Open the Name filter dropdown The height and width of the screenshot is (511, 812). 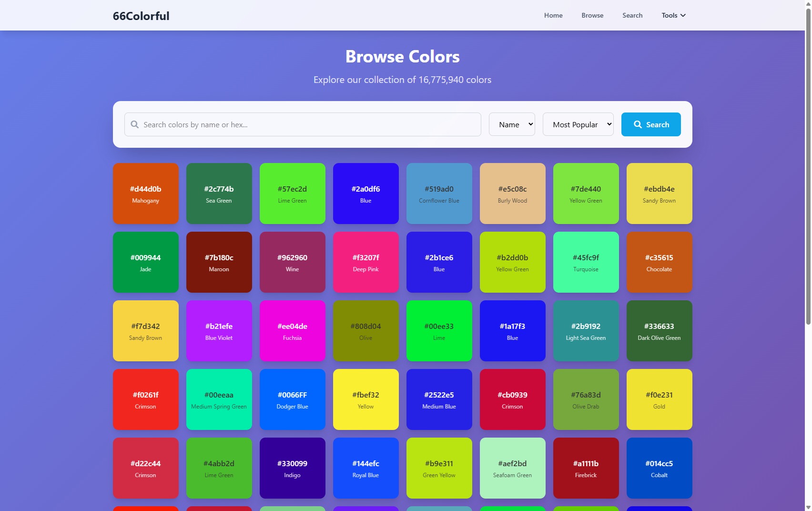[x=512, y=124]
